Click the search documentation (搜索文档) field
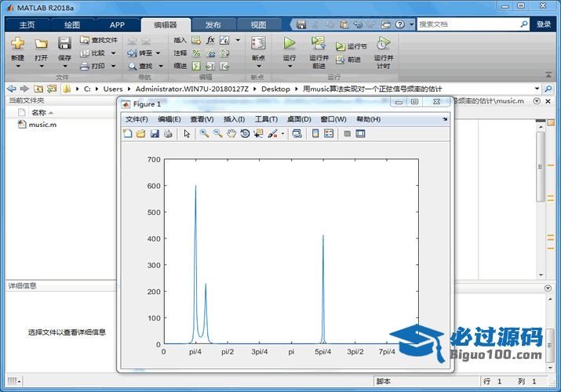This screenshot has height=392, width=561. (x=468, y=24)
